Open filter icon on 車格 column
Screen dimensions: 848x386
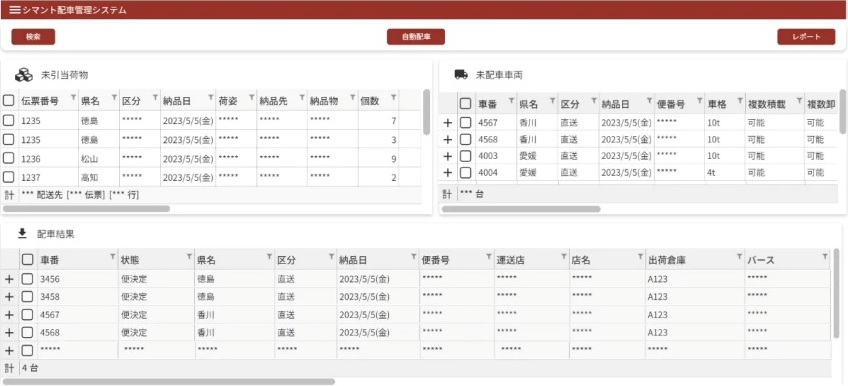point(737,101)
